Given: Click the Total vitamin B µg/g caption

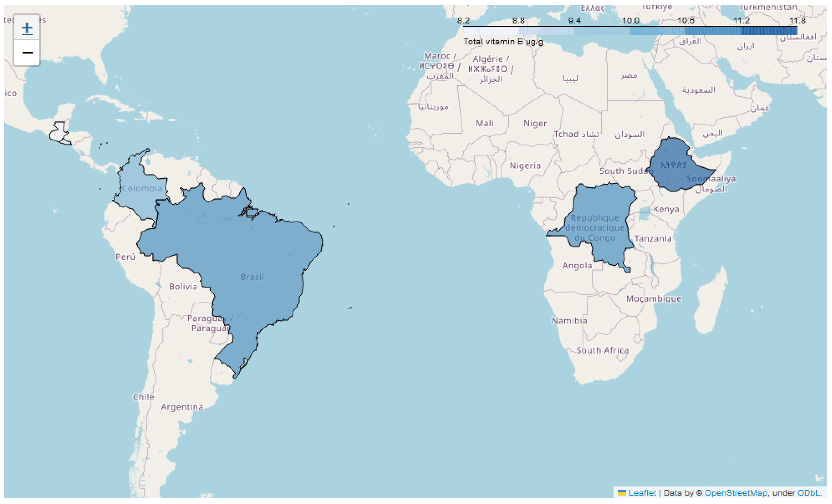Looking at the screenshot, I should [503, 42].
